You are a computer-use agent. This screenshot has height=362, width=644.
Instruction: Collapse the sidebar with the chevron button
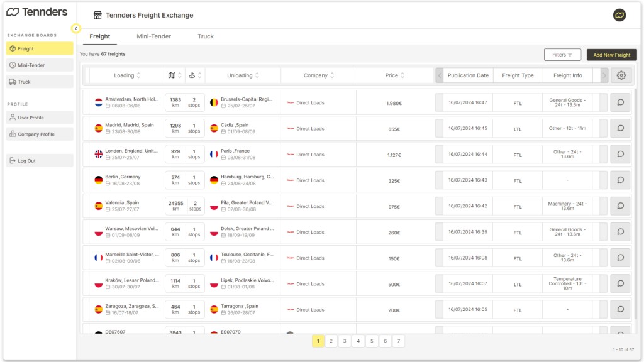click(x=76, y=28)
